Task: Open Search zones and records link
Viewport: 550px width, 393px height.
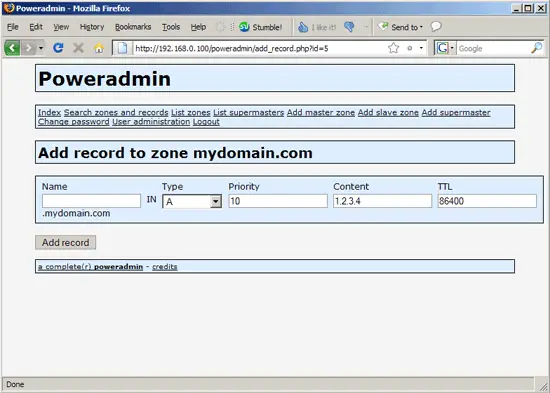Action: [x=116, y=113]
